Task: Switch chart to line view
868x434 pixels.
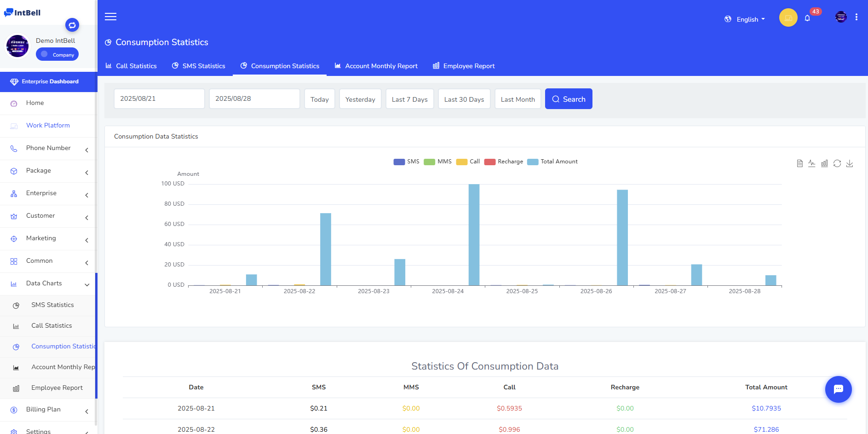Action: 812,163
